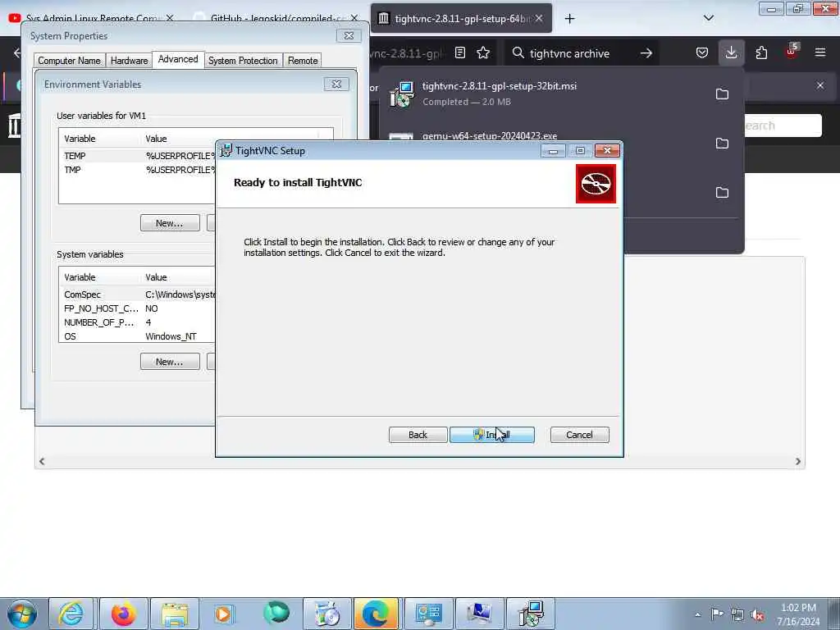Click the page horizontal scrollbar right arrow
Viewport: 840px width, 630px height.
pyautogui.click(x=797, y=461)
